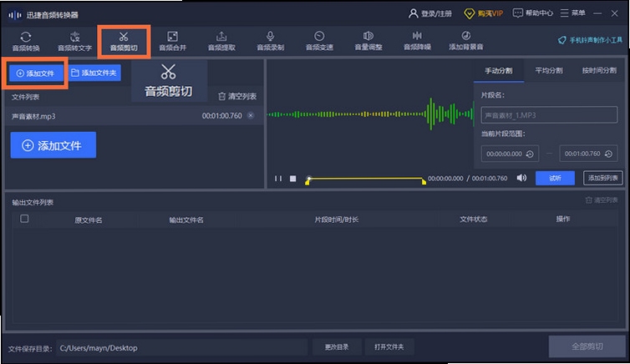Viewport: 630px width, 364px height.
Task: Open the 音频转换 audio conversion tool
Action: click(x=26, y=42)
